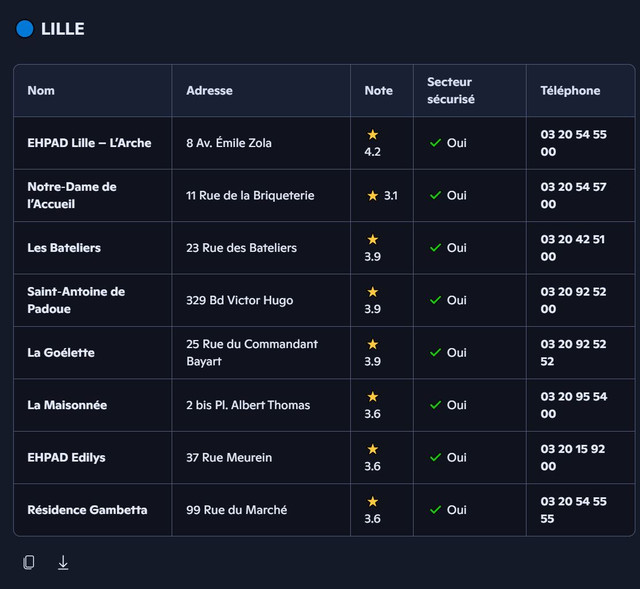Click phone number 03 20 95 54 00
Image resolution: width=640 pixels, height=589 pixels.
tap(574, 405)
